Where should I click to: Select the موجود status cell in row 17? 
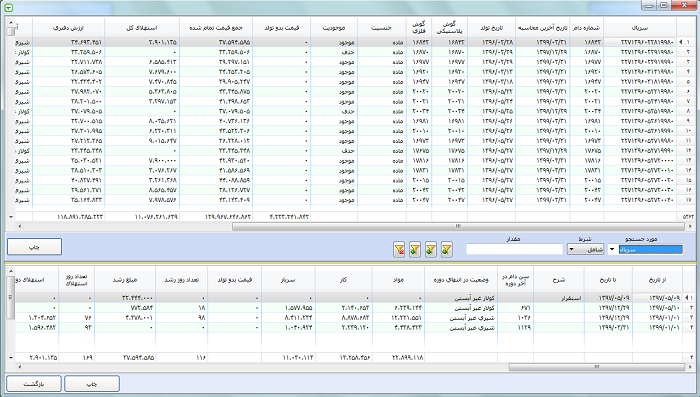click(334, 200)
